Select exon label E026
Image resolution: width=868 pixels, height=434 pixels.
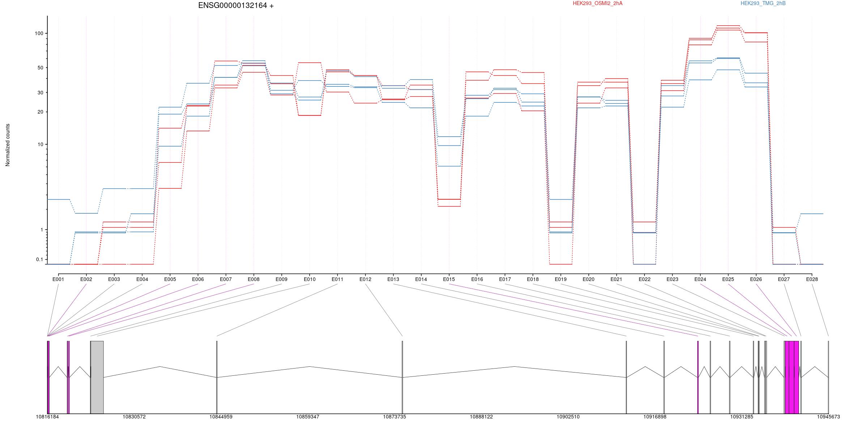tap(756, 279)
